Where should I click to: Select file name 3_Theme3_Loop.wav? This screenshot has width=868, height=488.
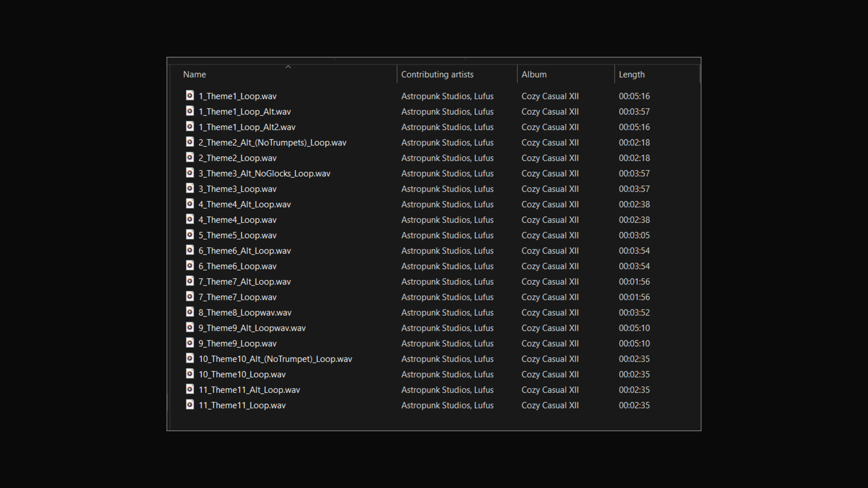pyautogui.click(x=237, y=189)
